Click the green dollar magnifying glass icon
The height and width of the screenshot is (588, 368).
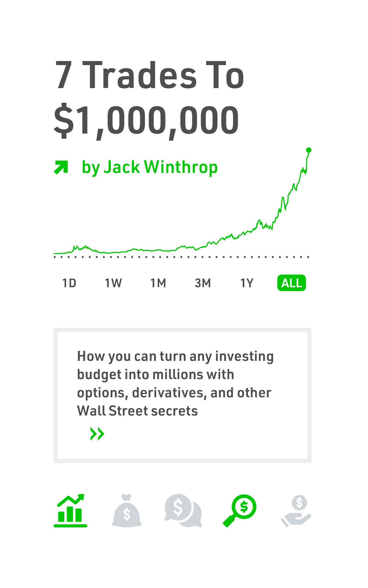coord(240,511)
